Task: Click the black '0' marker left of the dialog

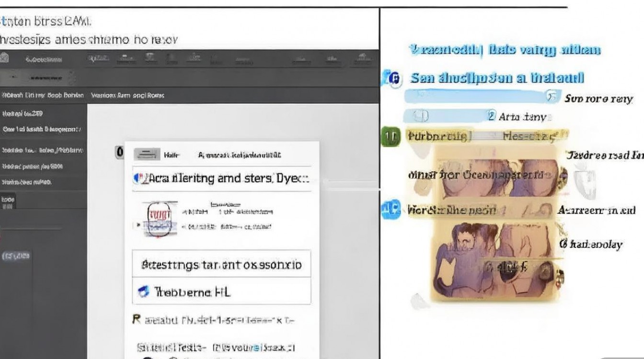Action: click(120, 153)
